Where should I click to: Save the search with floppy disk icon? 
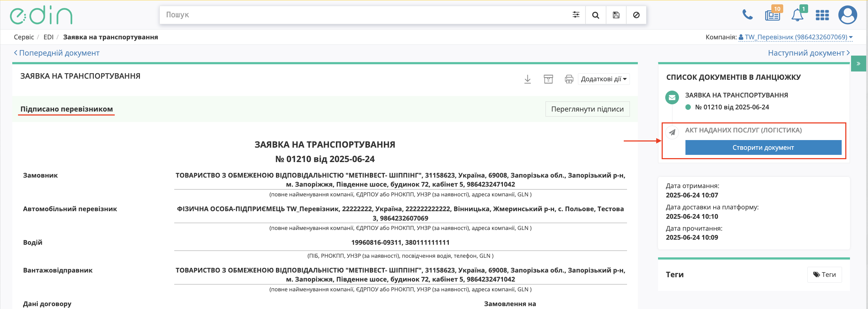(x=616, y=15)
